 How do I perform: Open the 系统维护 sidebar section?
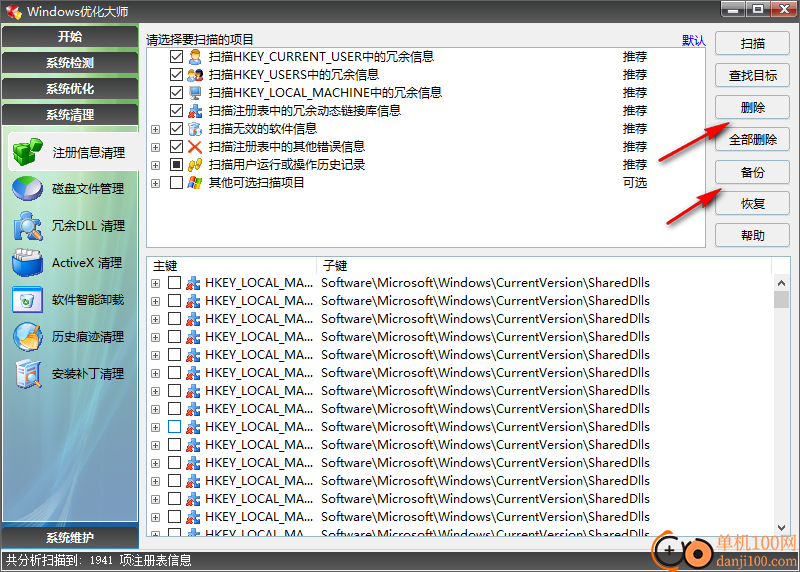coord(70,537)
